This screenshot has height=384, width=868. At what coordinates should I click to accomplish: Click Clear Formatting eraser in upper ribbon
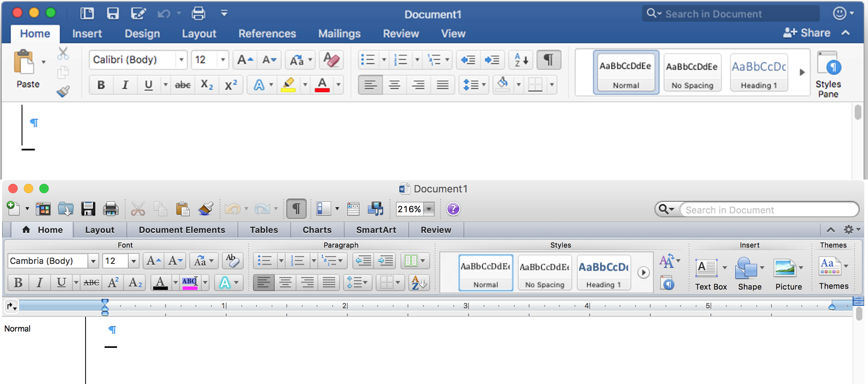331,60
